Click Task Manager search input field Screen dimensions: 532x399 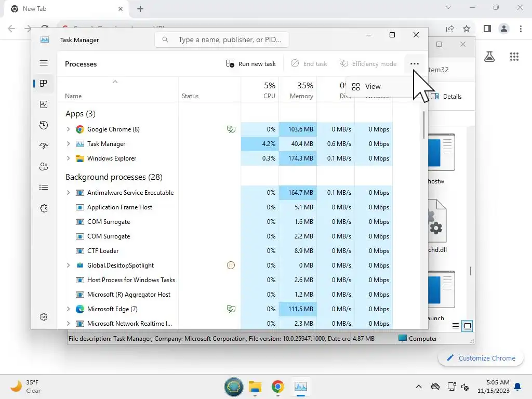[x=222, y=39]
